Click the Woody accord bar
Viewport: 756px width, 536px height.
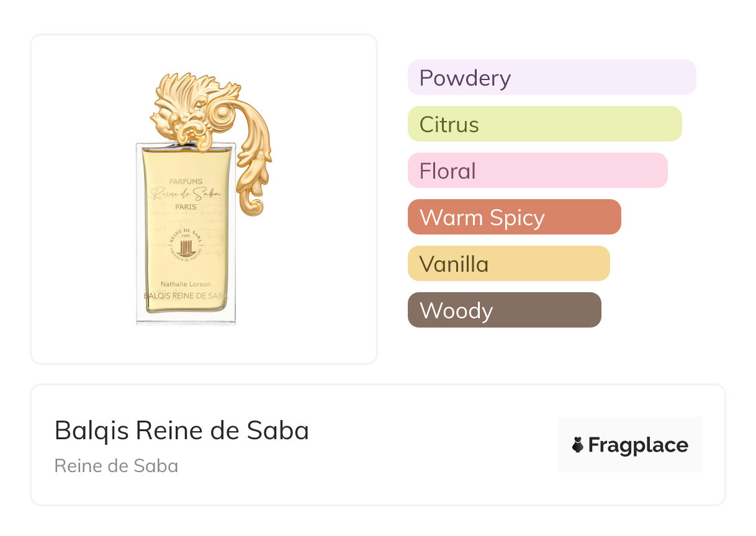point(504,310)
